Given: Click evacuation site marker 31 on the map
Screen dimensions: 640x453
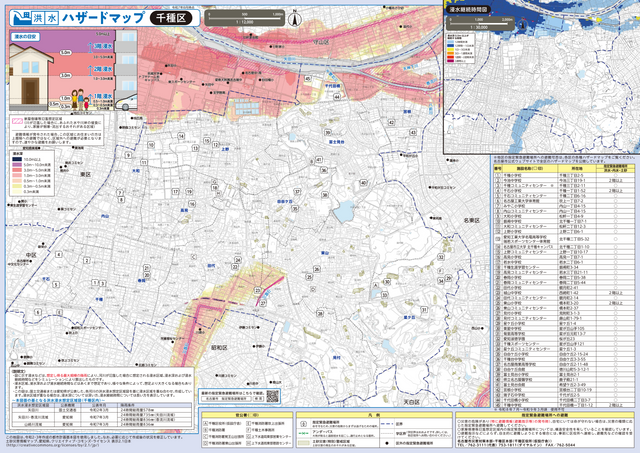Looking at the screenshot, I should pyautogui.click(x=424, y=310).
